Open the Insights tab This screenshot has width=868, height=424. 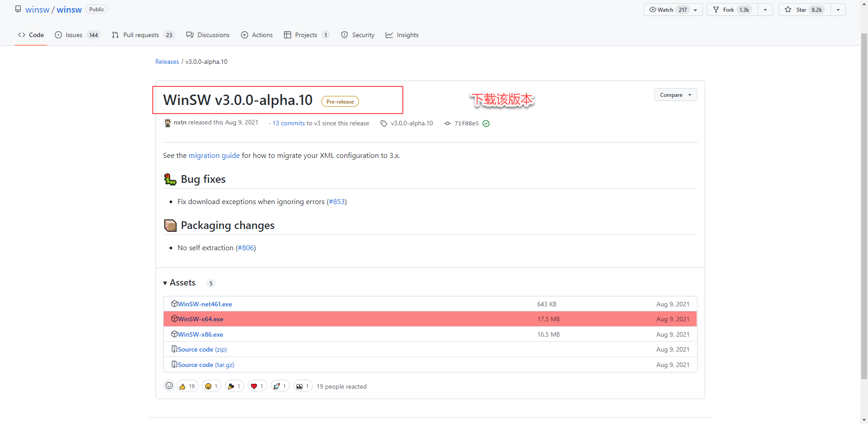402,35
